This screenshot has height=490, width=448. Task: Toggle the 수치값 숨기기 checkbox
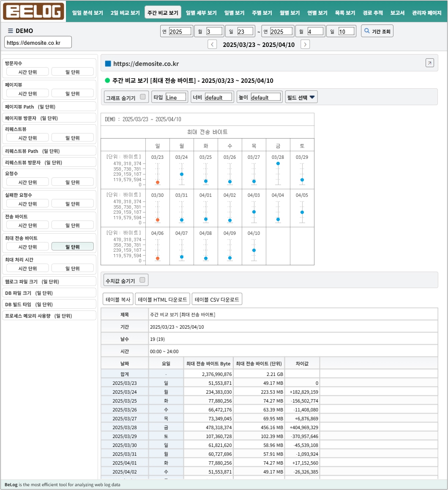(142, 280)
